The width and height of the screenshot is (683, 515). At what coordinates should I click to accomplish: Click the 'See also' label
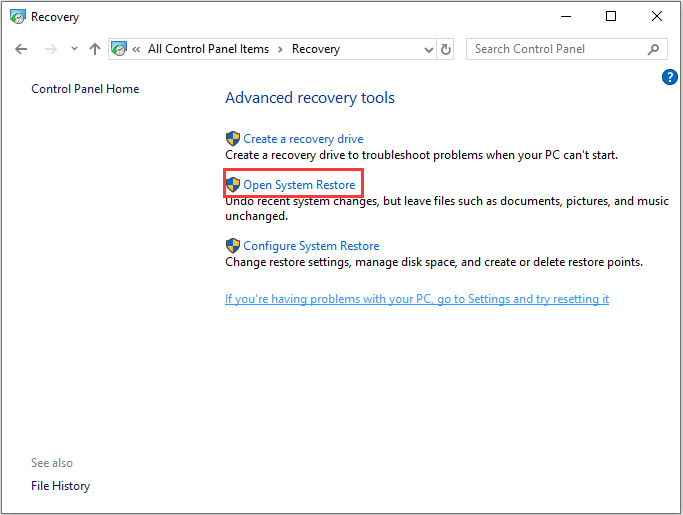52,463
